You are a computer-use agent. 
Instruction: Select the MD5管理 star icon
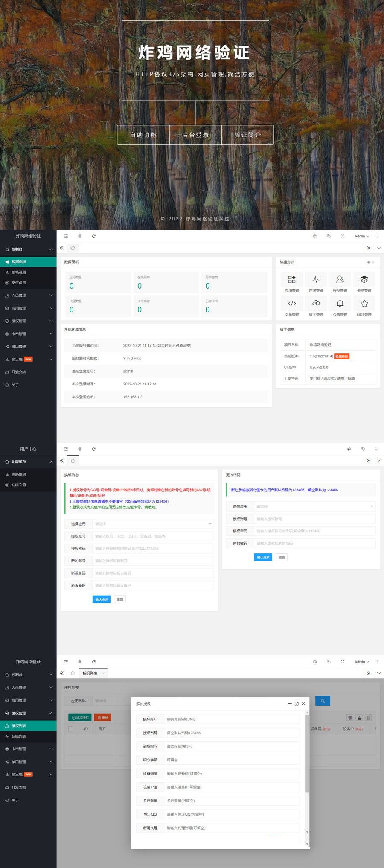364,304
